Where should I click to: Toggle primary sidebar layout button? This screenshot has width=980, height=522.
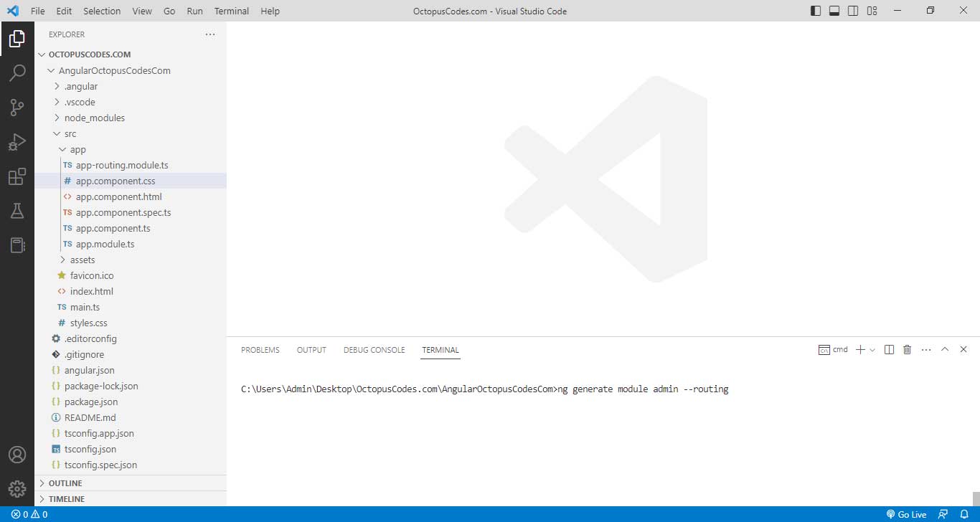816,11
